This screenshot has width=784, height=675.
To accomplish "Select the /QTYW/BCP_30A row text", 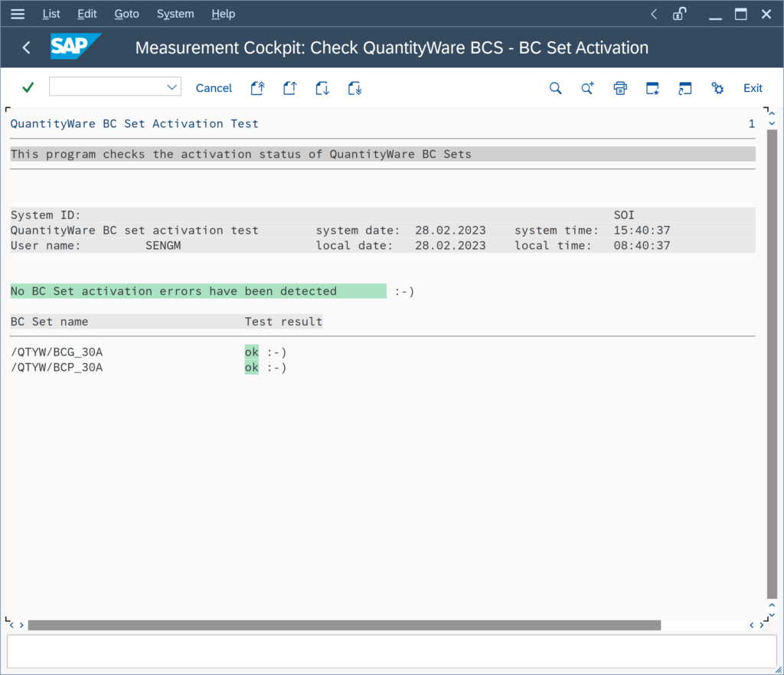I will (57, 367).
